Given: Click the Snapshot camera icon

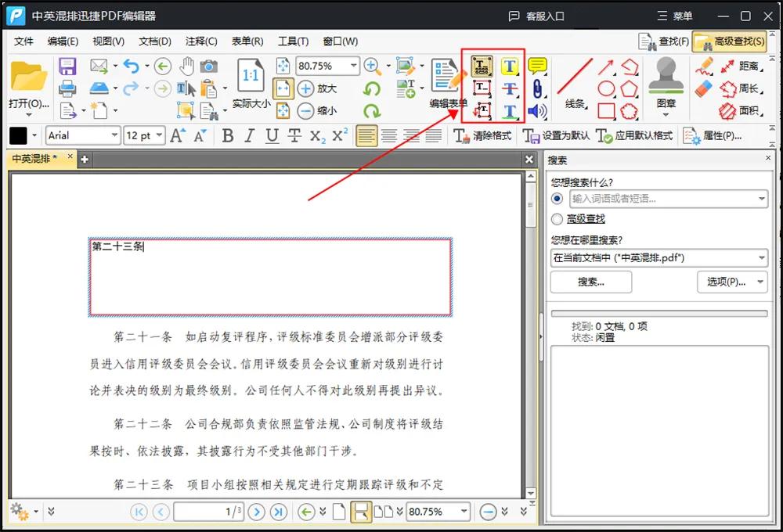Looking at the screenshot, I should click(x=208, y=66).
